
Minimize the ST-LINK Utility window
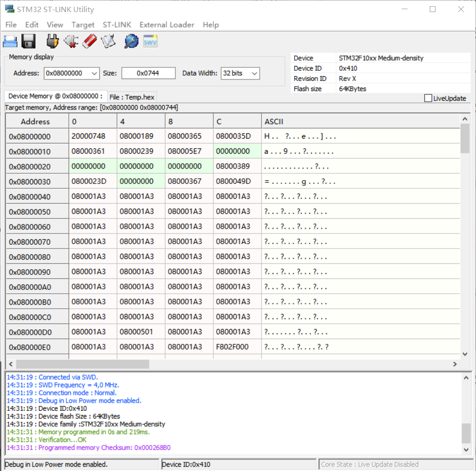[x=405, y=9]
